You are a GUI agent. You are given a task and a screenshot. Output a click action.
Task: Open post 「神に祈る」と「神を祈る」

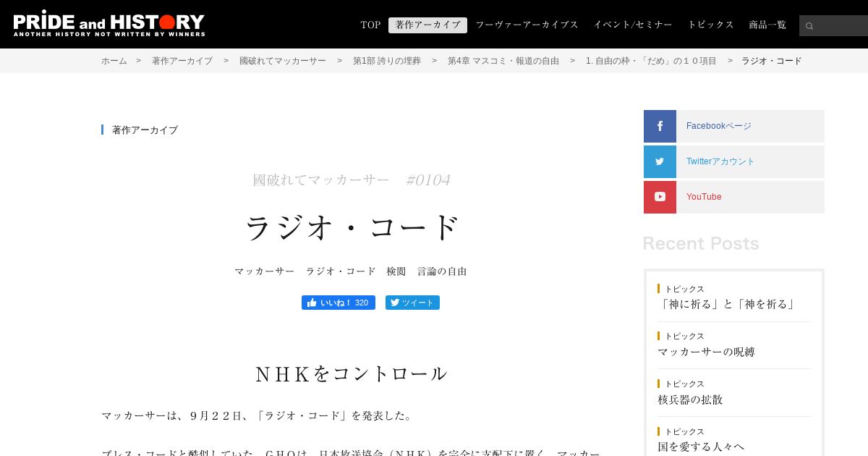(x=728, y=304)
